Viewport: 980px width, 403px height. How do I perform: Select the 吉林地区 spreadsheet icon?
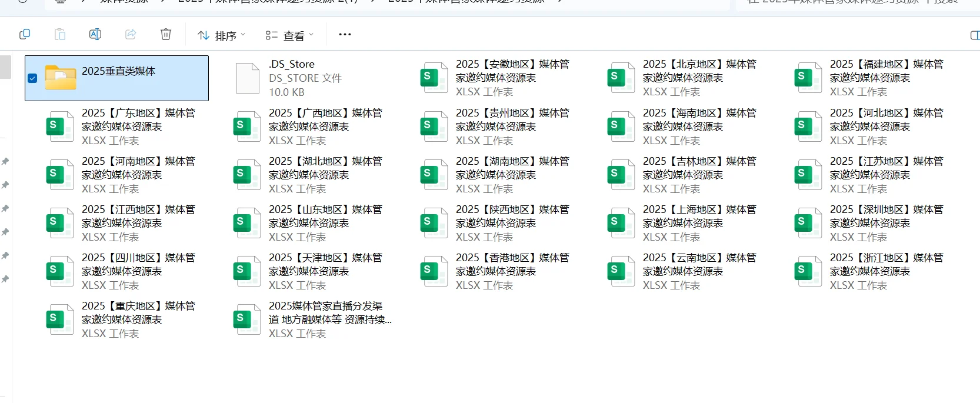click(x=621, y=175)
